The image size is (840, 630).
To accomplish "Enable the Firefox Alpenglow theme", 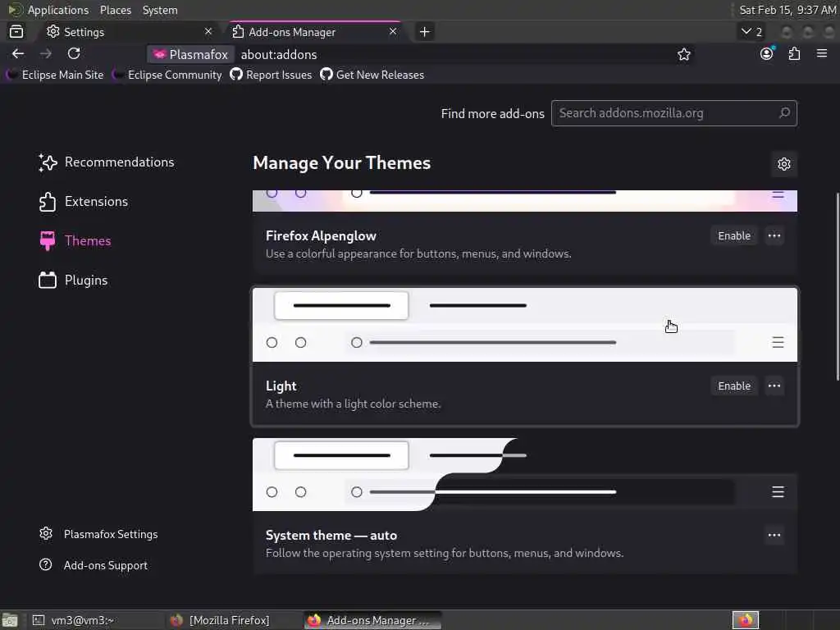I will (734, 236).
